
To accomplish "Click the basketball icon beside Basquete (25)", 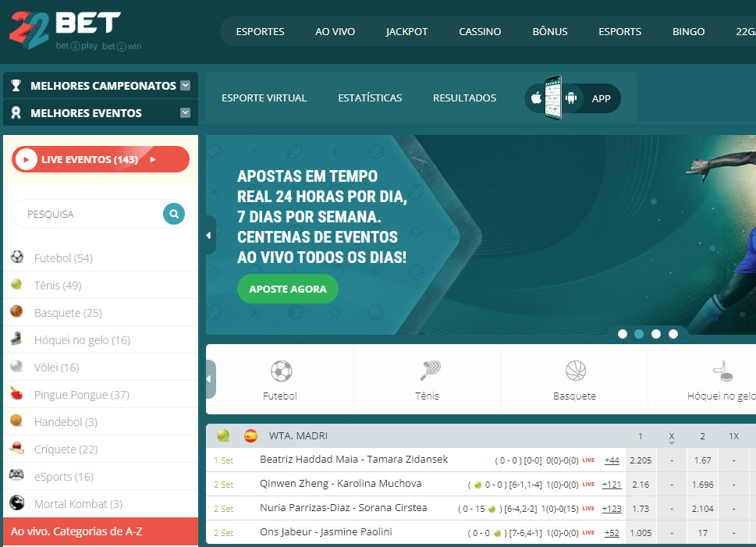I will 16,311.
